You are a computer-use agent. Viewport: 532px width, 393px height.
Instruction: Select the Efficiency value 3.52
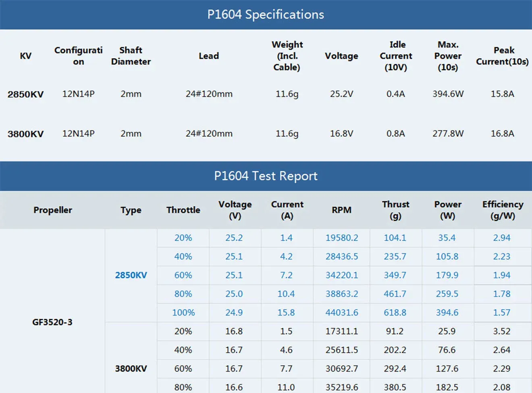[x=502, y=331]
